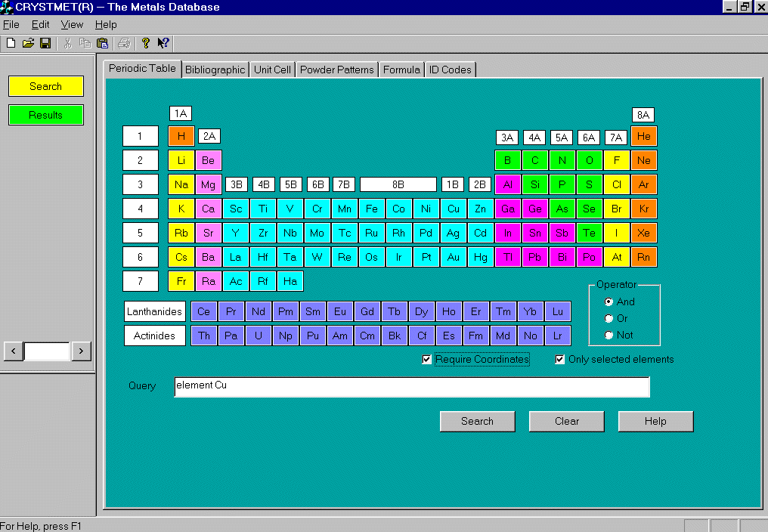
Task: Switch to the ID Codes tab
Action: (x=450, y=70)
